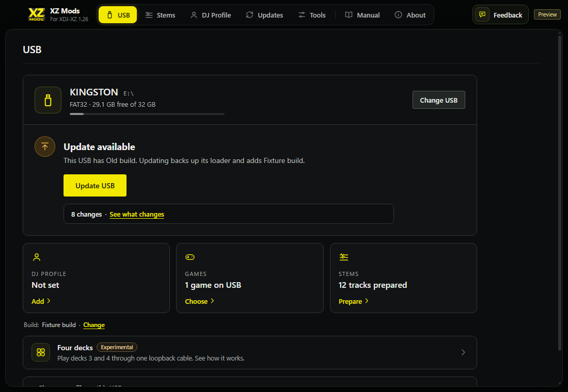This screenshot has width=568, height=392.
Task: Click the Update available heading
Action: (99, 147)
